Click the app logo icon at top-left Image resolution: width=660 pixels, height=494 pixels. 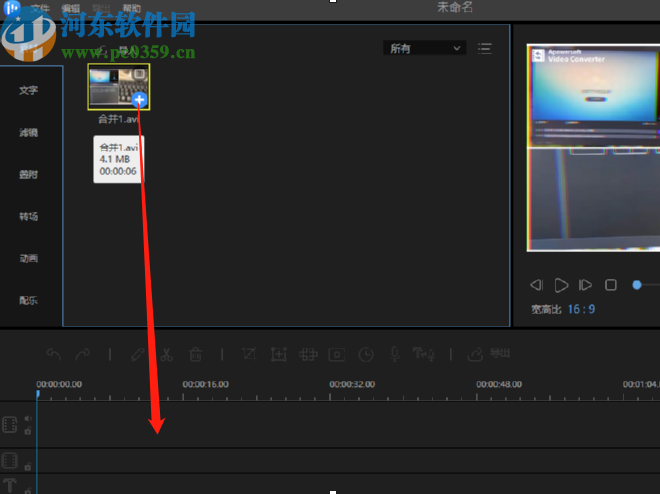11,7
